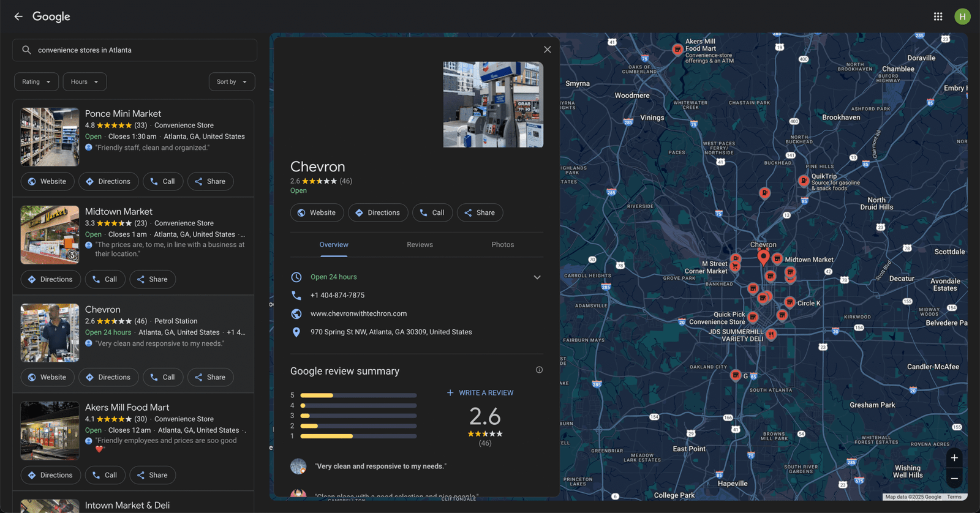Open www.chevronwithtechron.com link
Image resolution: width=980 pixels, height=513 pixels.
coord(358,314)
